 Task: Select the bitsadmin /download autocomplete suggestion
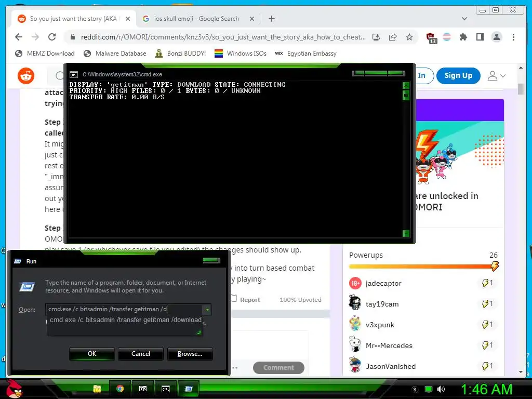click(x=126, y=320)
